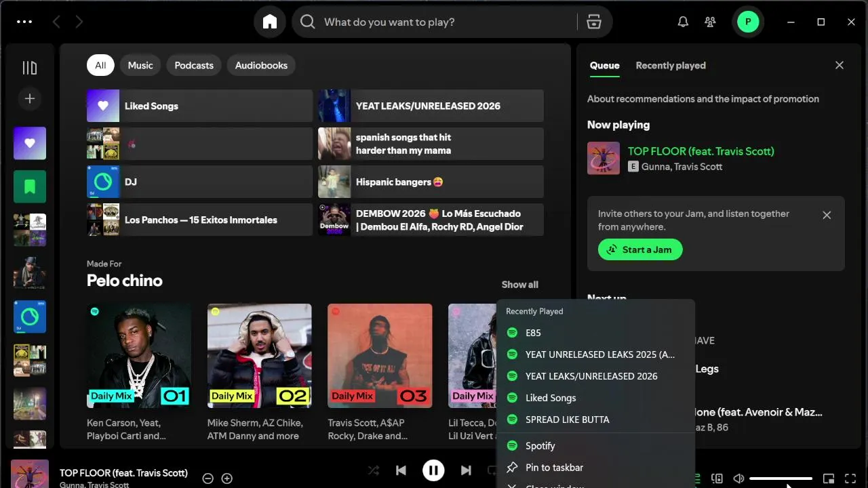This screenshot has height=488, width=868.
Task: Mute volume with speaker icon
Action: coord(738,479)
